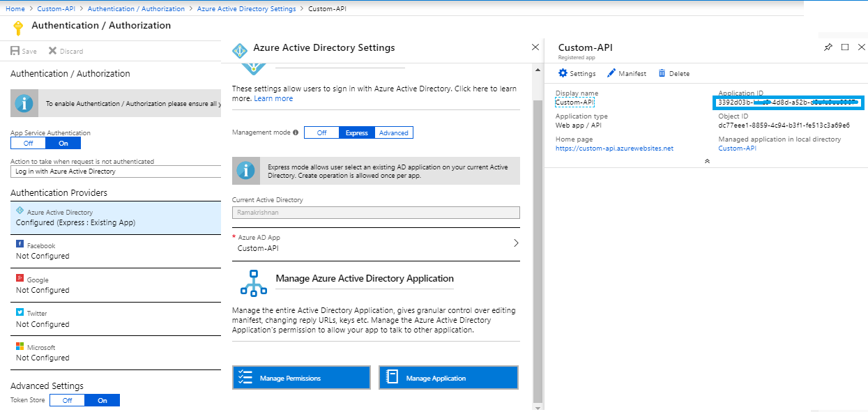The image size is (868, 412).
Task: Open the Twitter provider row
Action: point(116,319)
